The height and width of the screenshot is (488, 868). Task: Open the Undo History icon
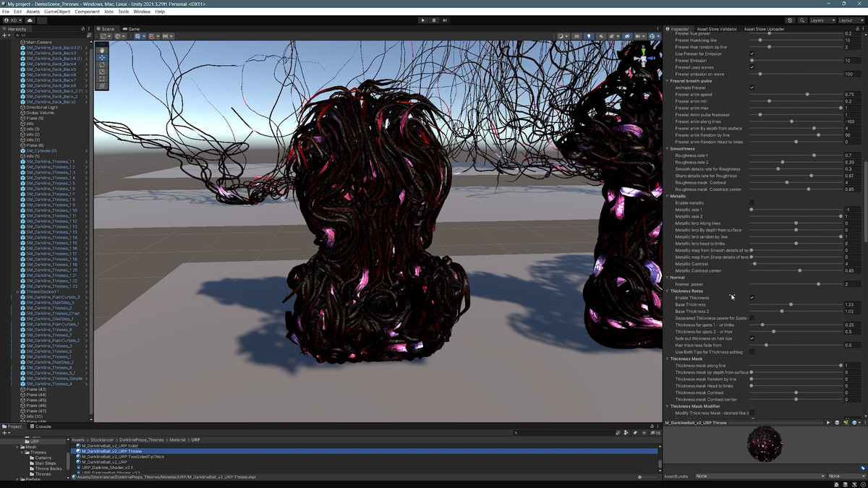(x=790, y=20)
